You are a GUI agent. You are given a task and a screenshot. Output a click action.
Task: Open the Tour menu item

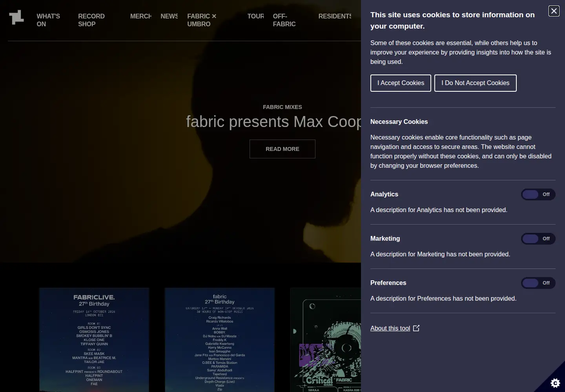pyautogui.click(x=255, y=16)
